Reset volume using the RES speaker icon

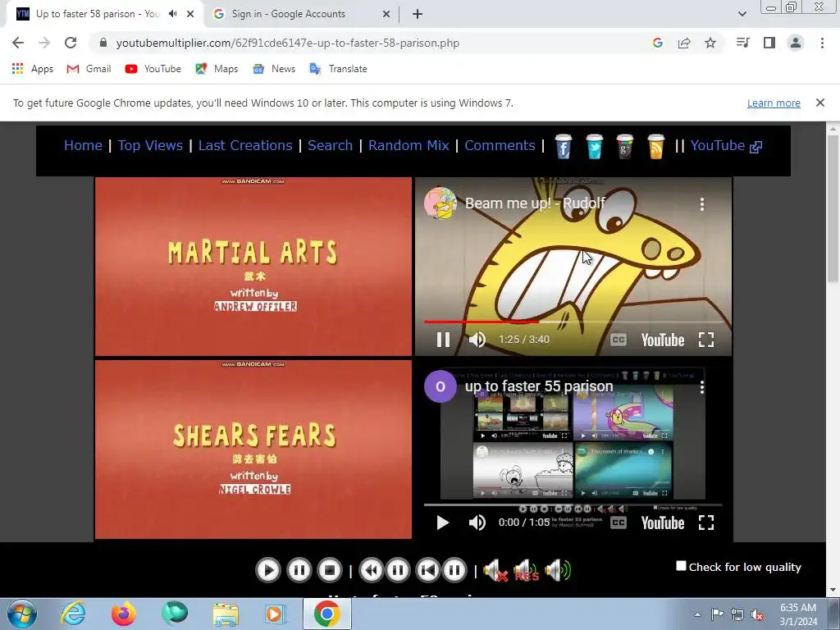(526, 571)
